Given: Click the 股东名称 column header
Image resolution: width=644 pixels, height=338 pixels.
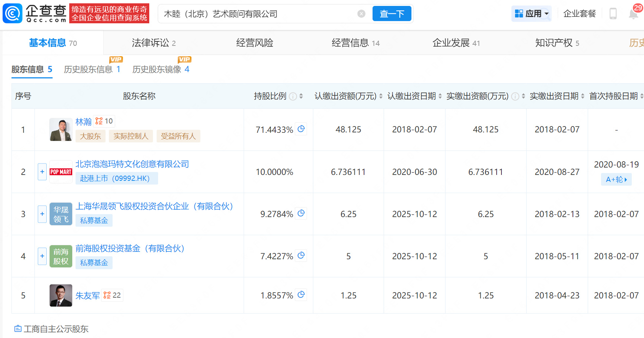Looking at the screenshot, I should [139, 96].
